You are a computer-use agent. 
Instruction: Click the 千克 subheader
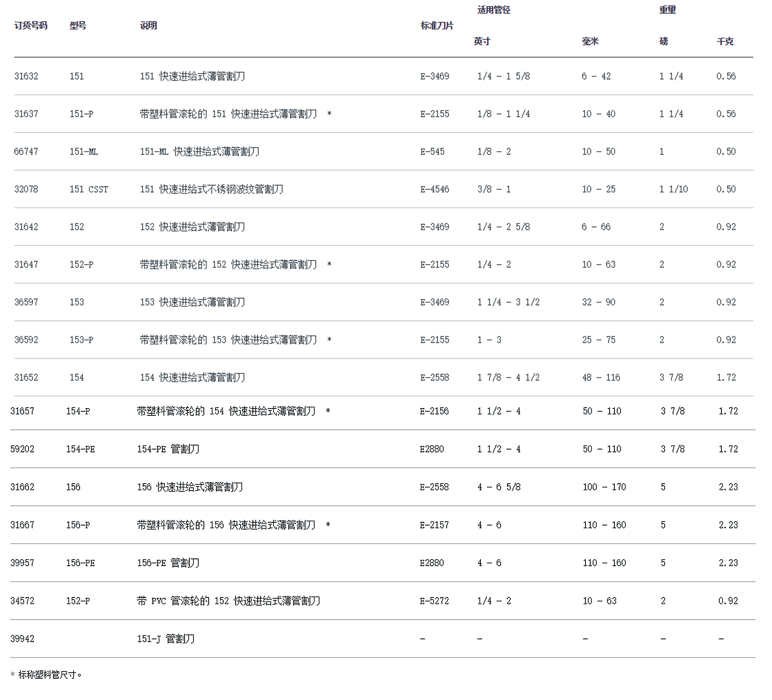[x=725, y=41]
